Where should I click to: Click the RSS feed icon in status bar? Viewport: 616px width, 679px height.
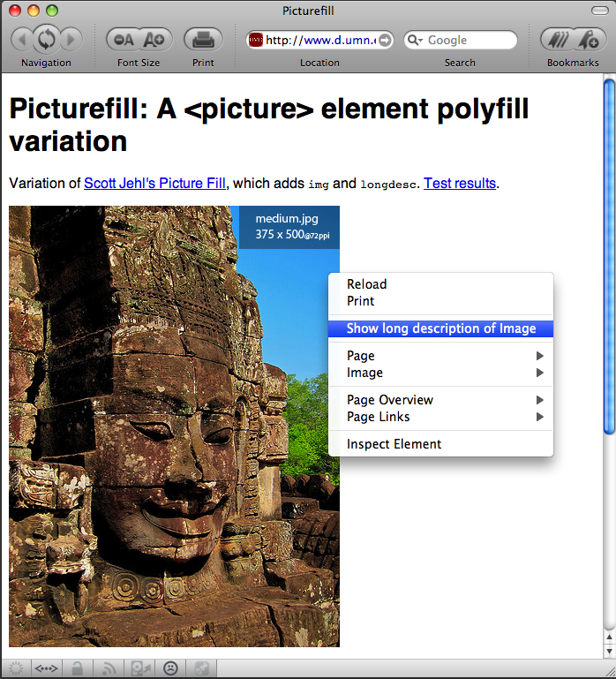click(x=110, y=668)
